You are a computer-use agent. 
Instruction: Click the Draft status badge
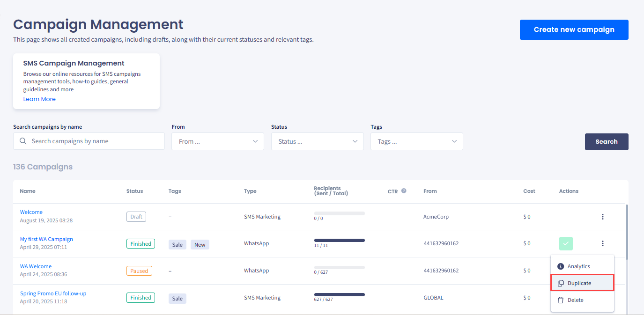point(136,217)
